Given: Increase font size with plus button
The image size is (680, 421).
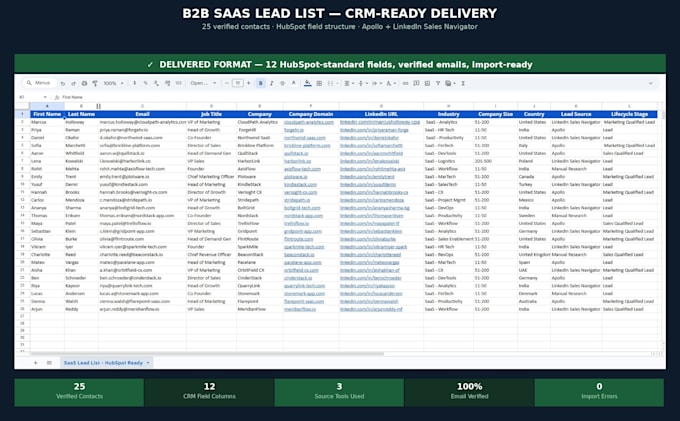Looking at the screenshot, I should (248, 83).
